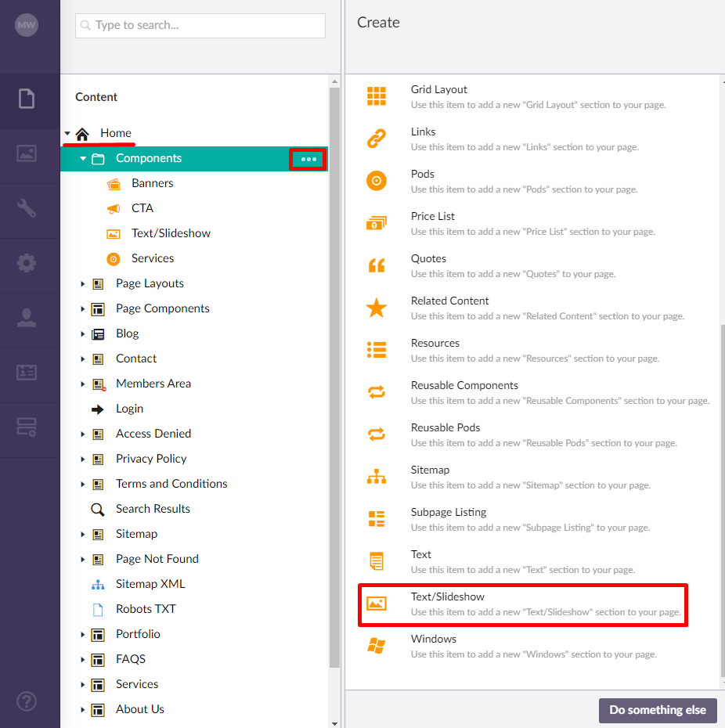
Task: Expand the Portfolio node
Action: (x=83, y=635)
